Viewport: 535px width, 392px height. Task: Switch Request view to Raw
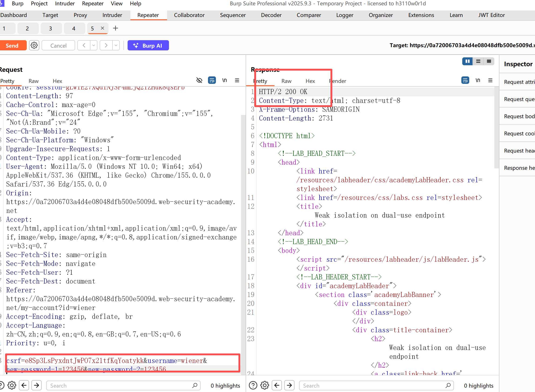tap(34, 81)
